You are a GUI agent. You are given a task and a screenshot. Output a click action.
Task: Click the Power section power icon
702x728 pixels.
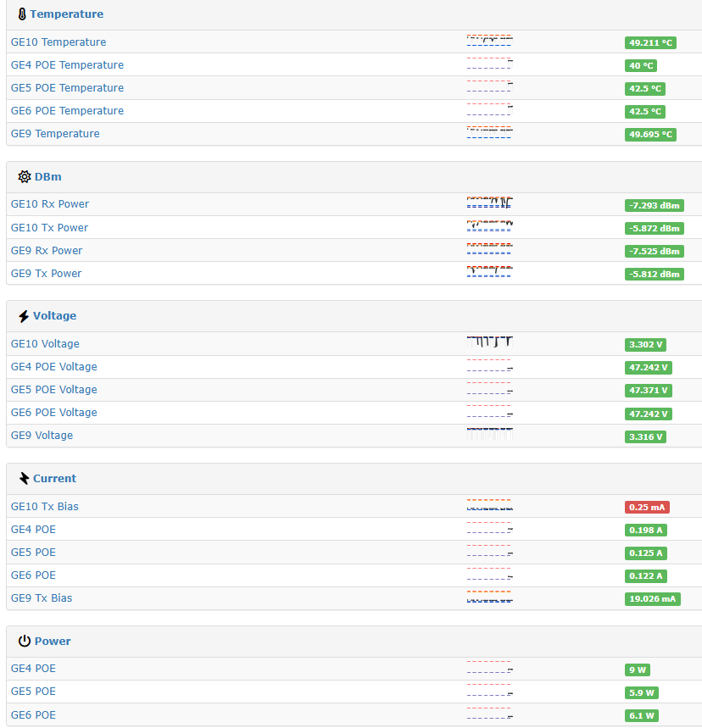24,642
